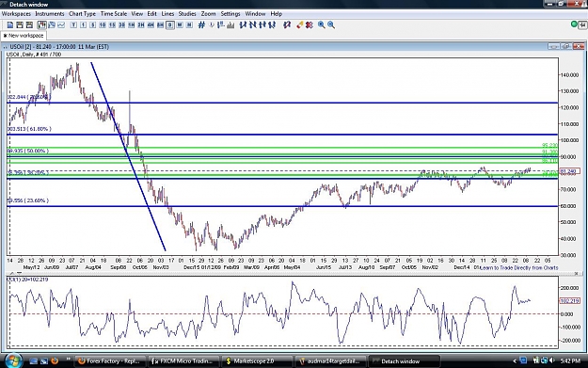The image size is (588, 368).
Task: Switch to the 15-minute timeframe button
Action: [x=112, y=25]
